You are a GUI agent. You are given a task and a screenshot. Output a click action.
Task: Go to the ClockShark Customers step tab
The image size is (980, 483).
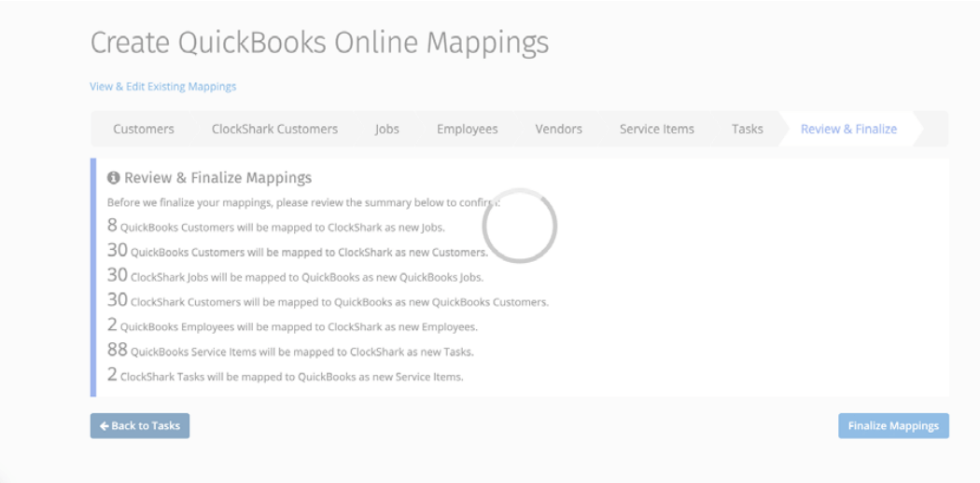tap(274, 130)
